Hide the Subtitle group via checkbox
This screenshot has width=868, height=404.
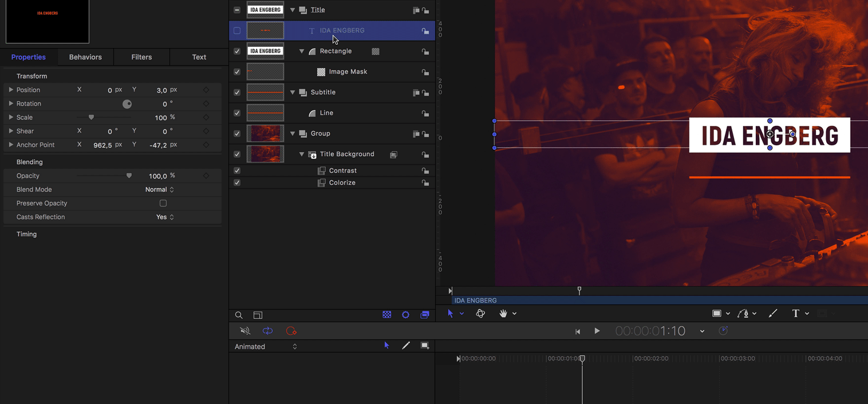[237, 93]
